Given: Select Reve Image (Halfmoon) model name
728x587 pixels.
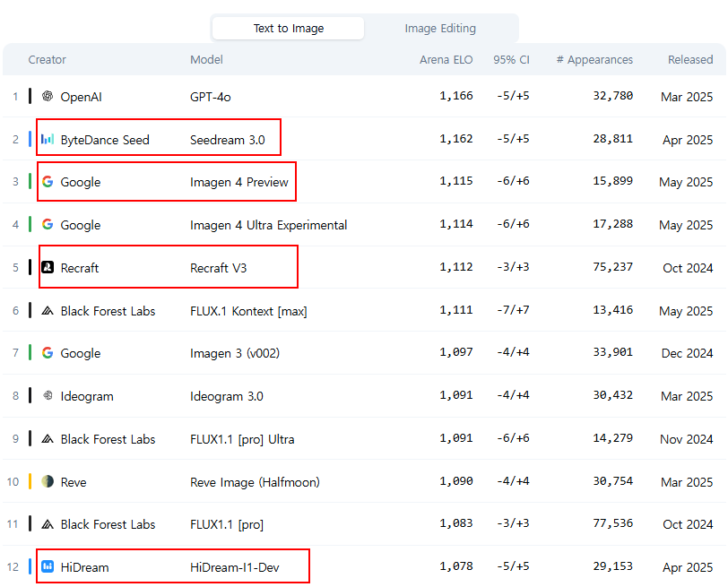Looking at the screenshot, I should [255, 482].
